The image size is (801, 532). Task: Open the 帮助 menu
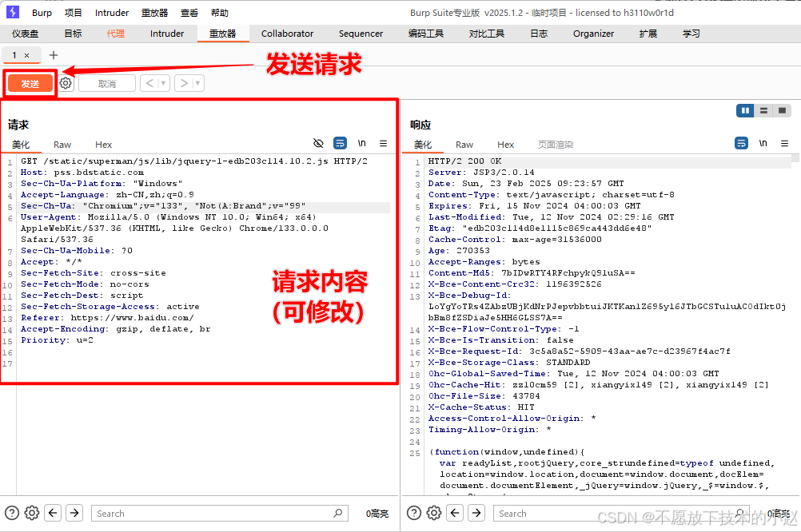coord(220,13)
